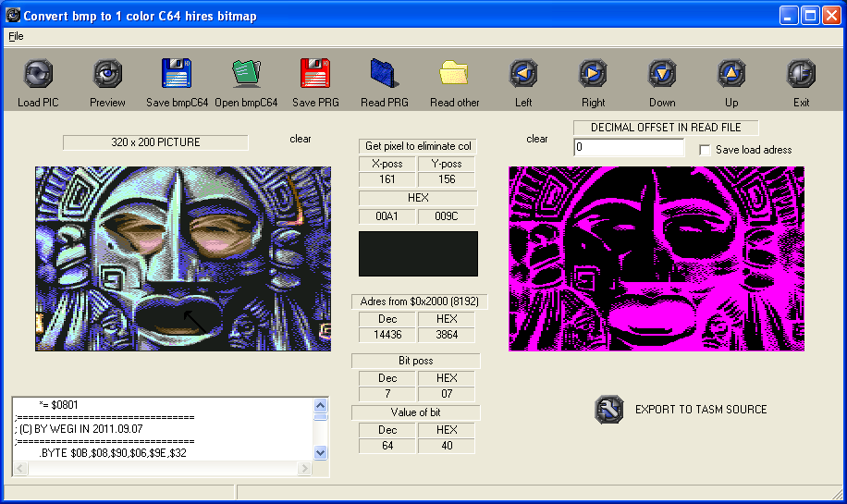
Task: Click the Save bmpC64 floppy icon
Action: pos(177,74)
